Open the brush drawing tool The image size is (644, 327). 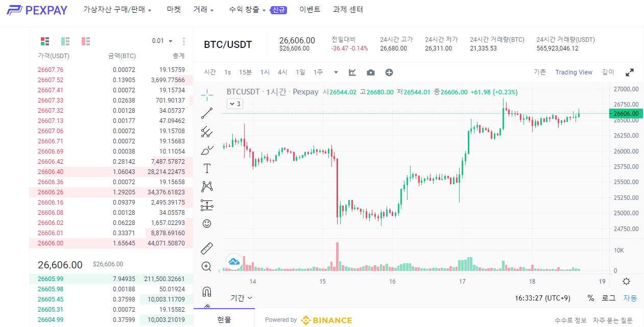click(206, 150)
